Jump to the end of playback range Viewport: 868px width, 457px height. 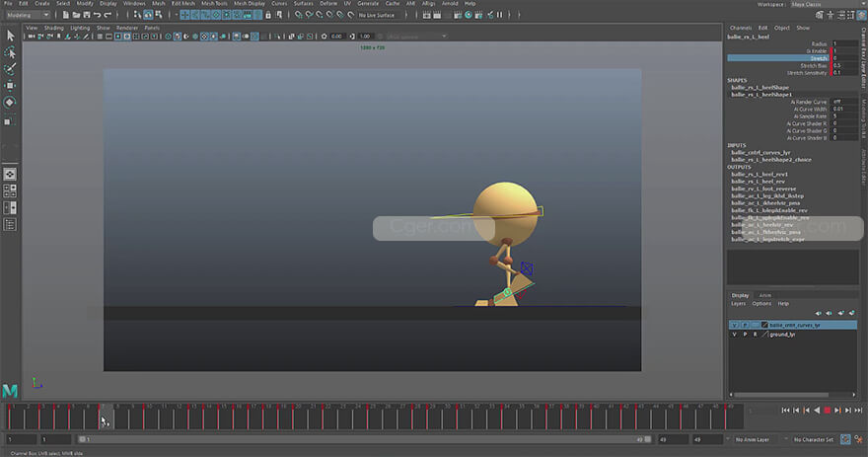856,410
